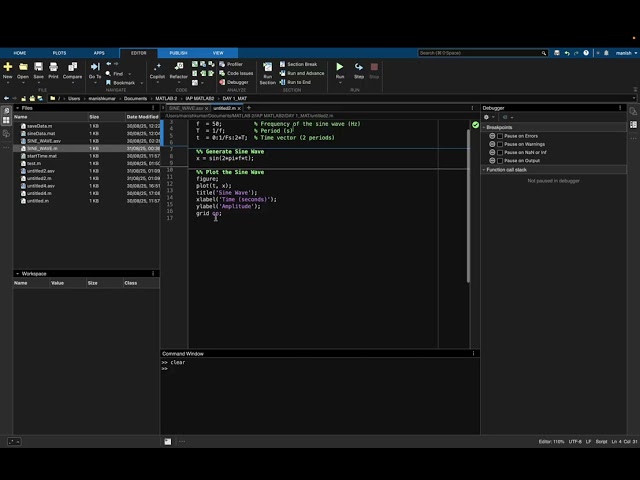Open Files panel options menu
Viewport: 640px width, 480px height.
[153, 108]
